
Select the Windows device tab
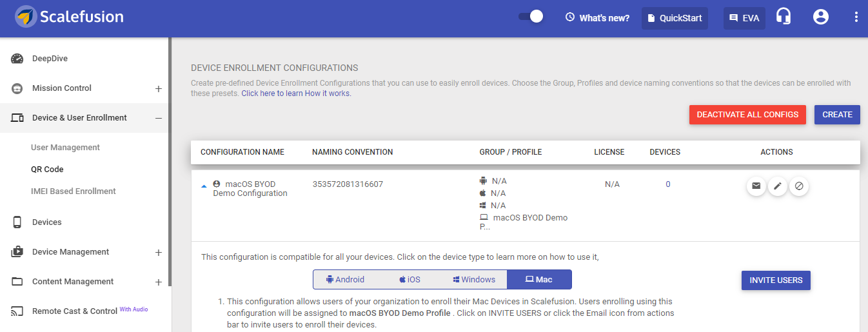(474, 280)
